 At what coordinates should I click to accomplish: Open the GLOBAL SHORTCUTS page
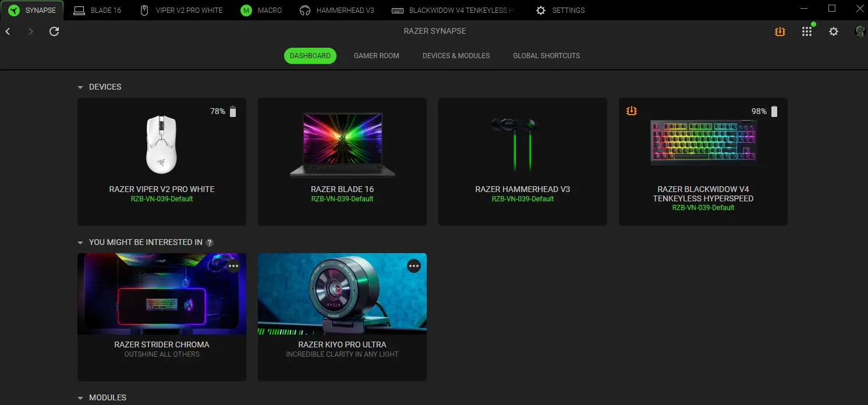coord(546,55)
